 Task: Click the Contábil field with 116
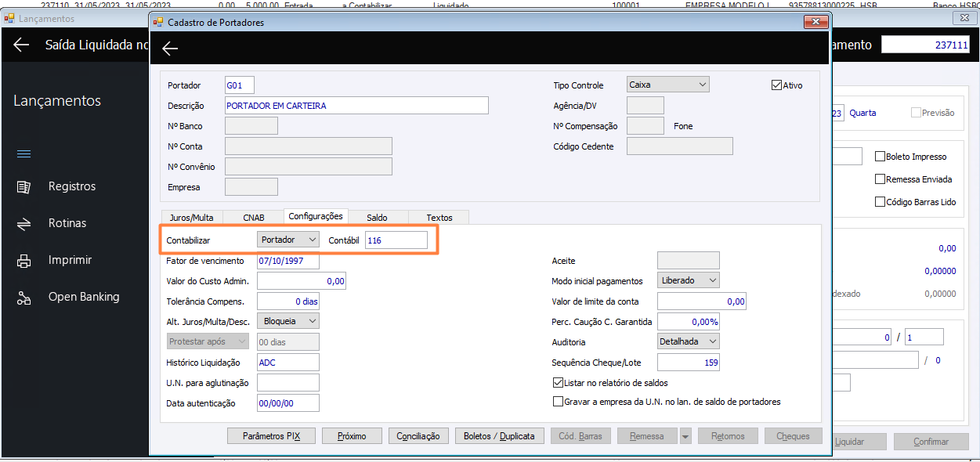click(x=396, y=240)
